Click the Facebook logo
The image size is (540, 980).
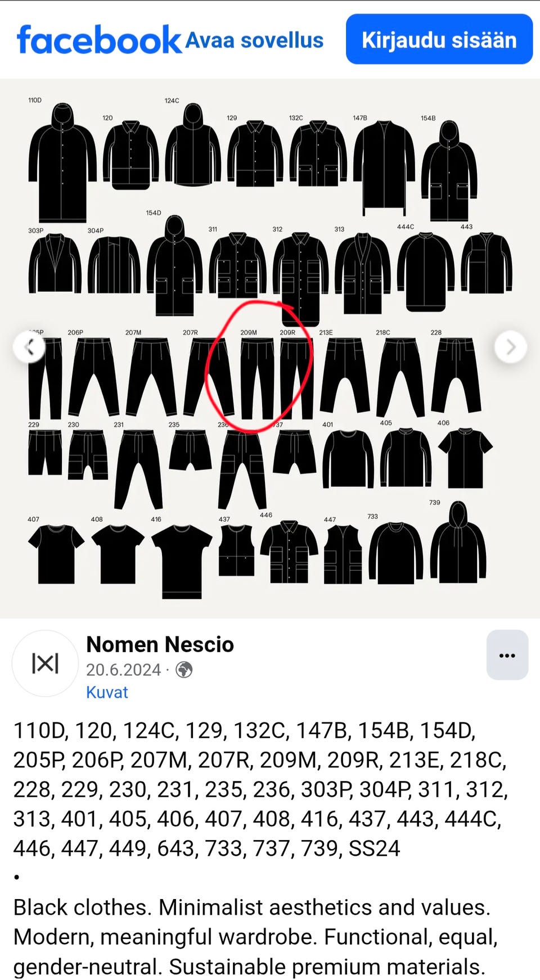click(x=99, y=40)
